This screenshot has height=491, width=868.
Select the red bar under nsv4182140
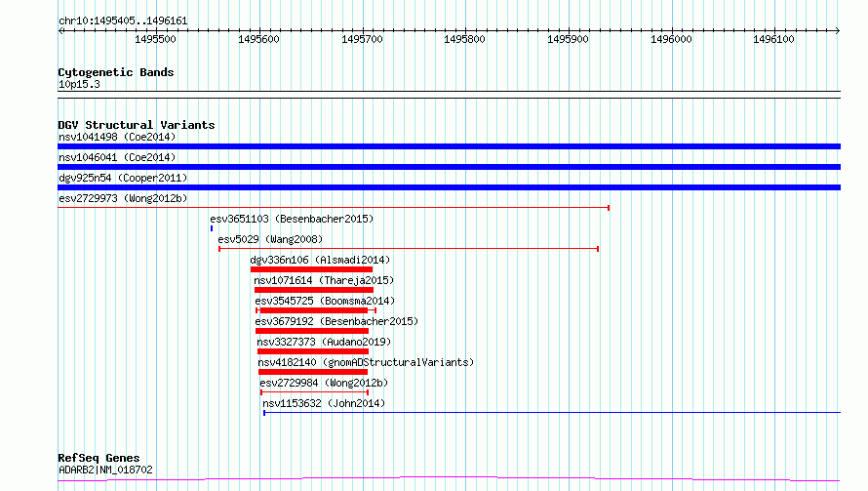click(x=313, y=372)
